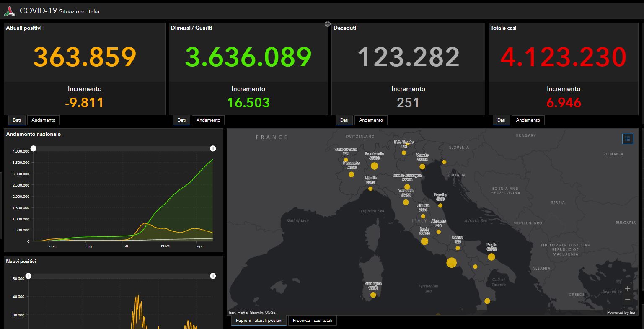Viewport: 644px width, 329px height.
Task: Open Dati tab under Dimessi / Guariti
Action: [181, 120]
